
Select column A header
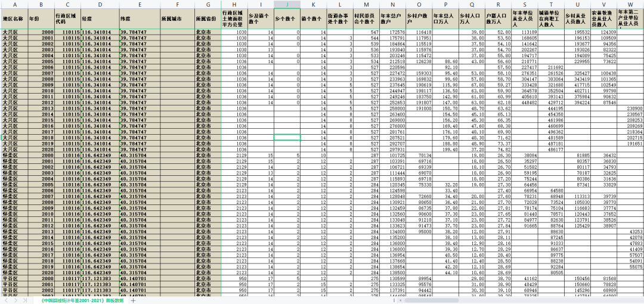point(14,4)
